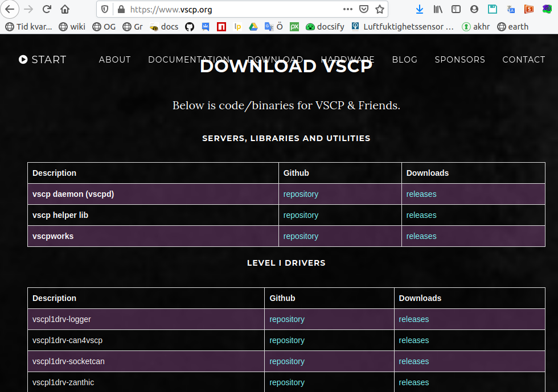Image resolution: width=558 pixels, height=392 pixels.
Task: Open repository link for vscpl1drv-can4vscp
Action: click(287, 340)
